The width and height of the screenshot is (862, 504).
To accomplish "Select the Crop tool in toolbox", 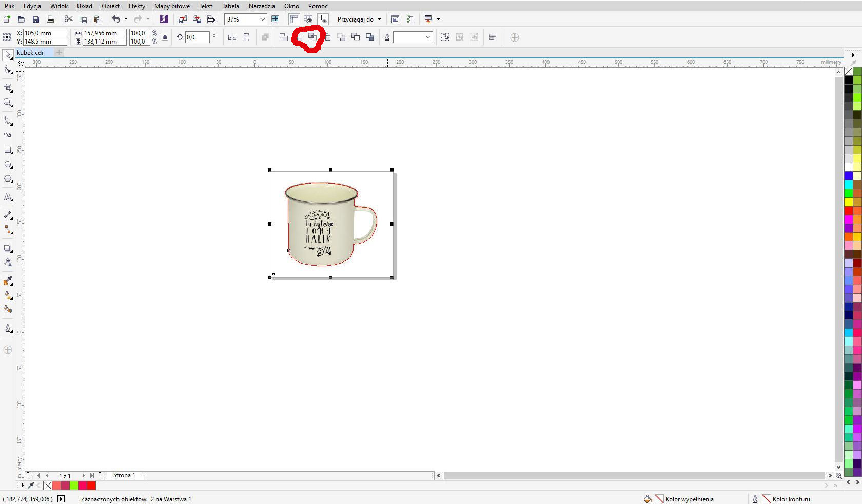I will coord(8,88).
